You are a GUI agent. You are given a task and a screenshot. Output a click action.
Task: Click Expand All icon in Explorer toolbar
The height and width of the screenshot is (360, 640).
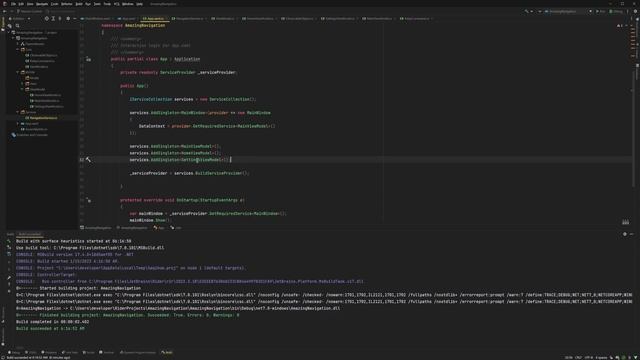tap(53, 18)
